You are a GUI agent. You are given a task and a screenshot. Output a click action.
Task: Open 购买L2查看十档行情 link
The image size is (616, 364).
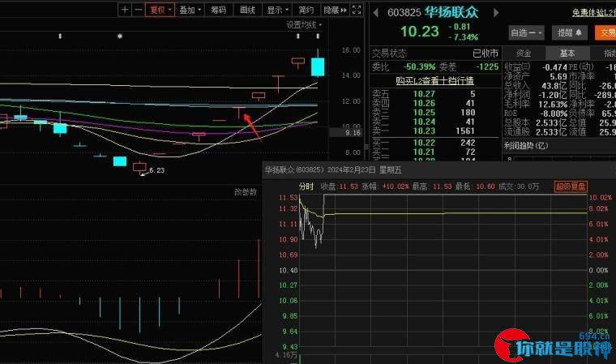point(434,80)
